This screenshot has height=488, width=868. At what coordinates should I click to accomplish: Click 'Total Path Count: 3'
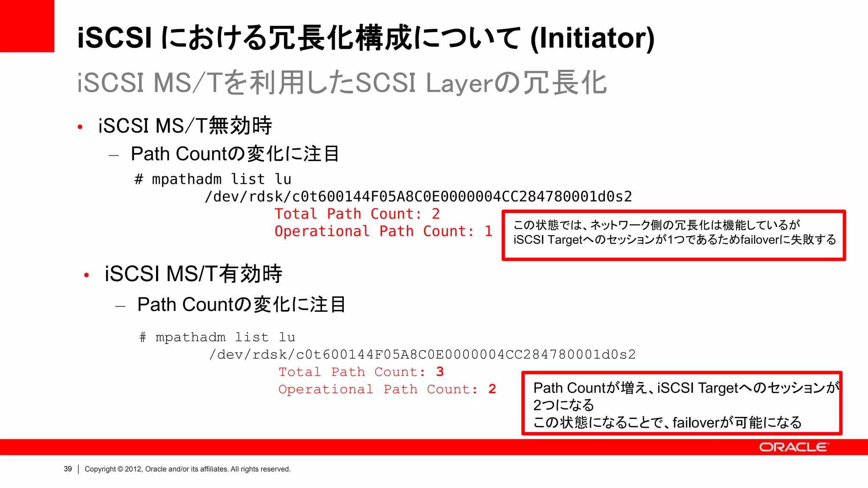pyautogui.click(x=362, y=372)
